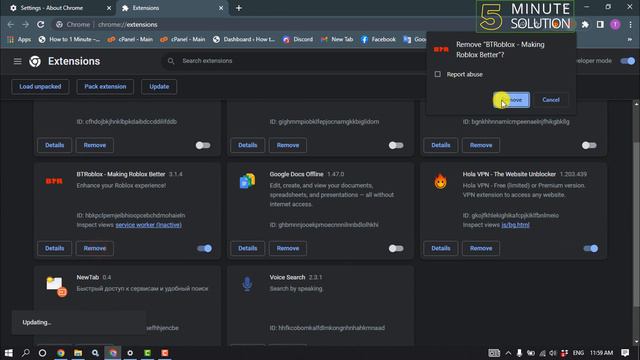Click Load unpacked button
The height and width of the screenshot is (360, 640).
point(40,87)
